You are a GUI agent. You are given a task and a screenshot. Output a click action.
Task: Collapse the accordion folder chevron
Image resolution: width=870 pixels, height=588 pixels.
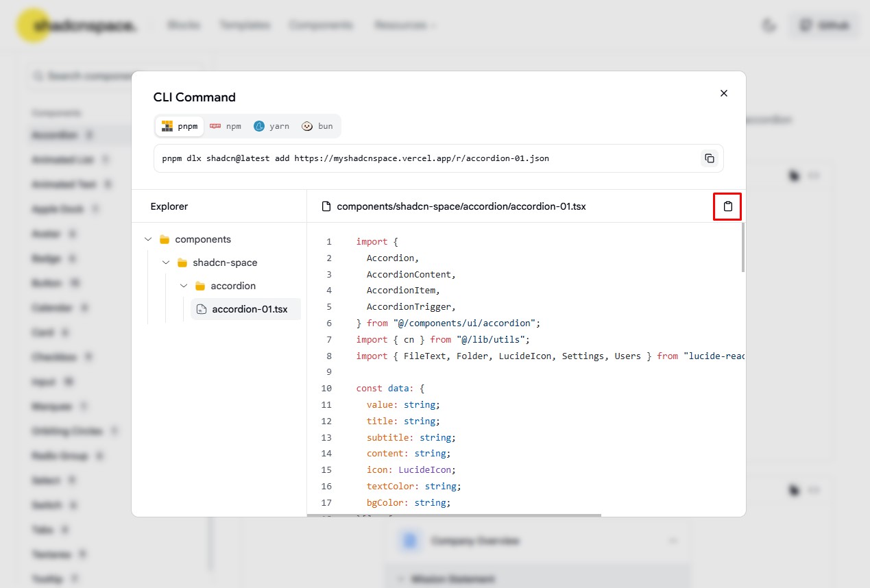pyautogui.click(x=184, y=286)
